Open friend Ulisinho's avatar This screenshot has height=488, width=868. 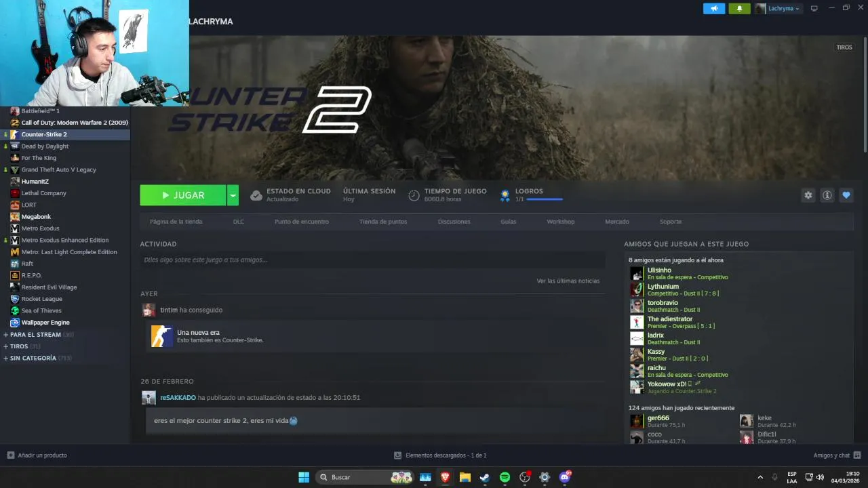[x=637, y=273]
